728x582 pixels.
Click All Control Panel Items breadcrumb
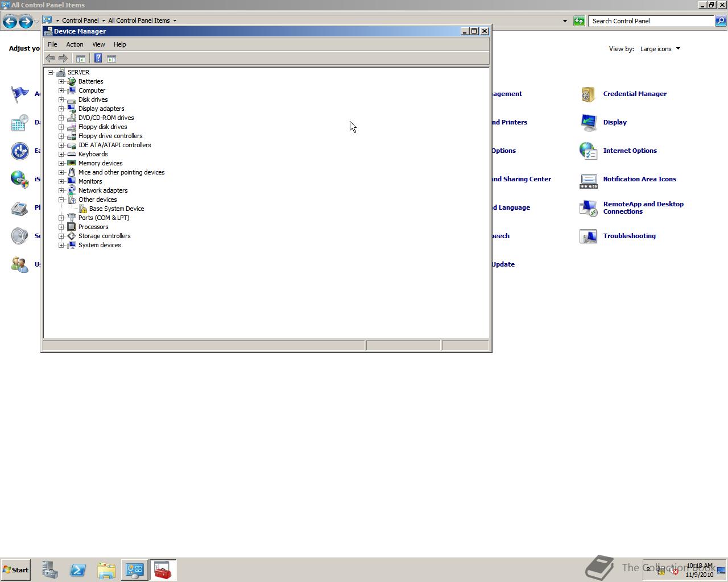click(139, 20)
